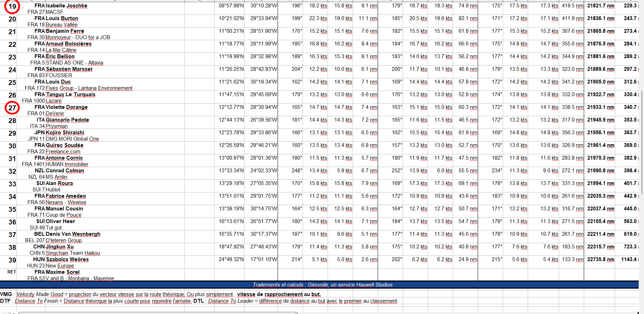This screenshot has width=644, height=314.
Task: Click the latitude cell 24°49.32'N
Action: [x=231, y=259]
